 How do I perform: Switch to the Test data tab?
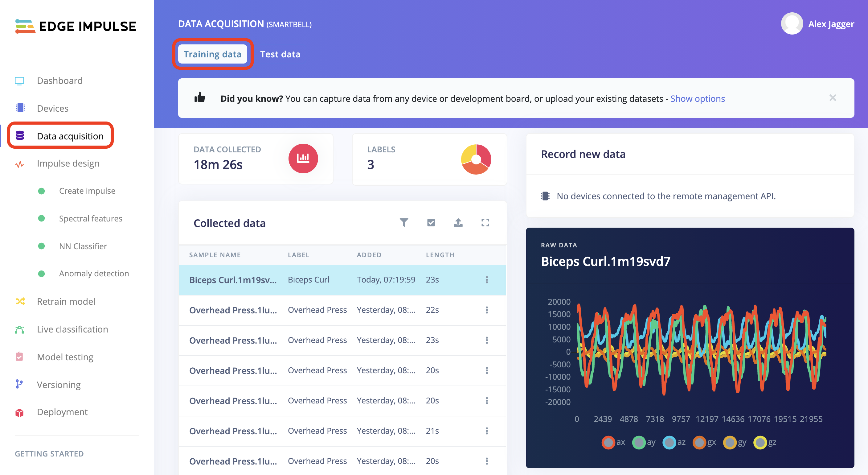tap(280, 54)
